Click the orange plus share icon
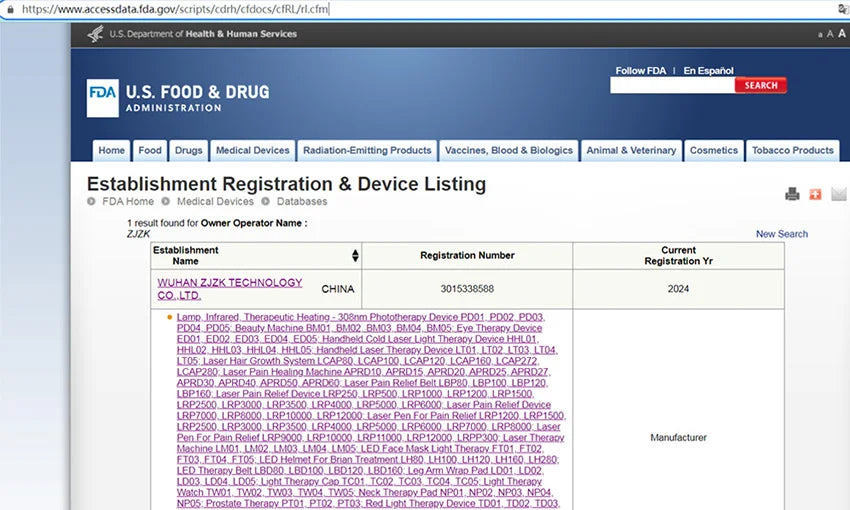This screenshot has height=510, width=850. pyautogui.click(x=815, y=194)
